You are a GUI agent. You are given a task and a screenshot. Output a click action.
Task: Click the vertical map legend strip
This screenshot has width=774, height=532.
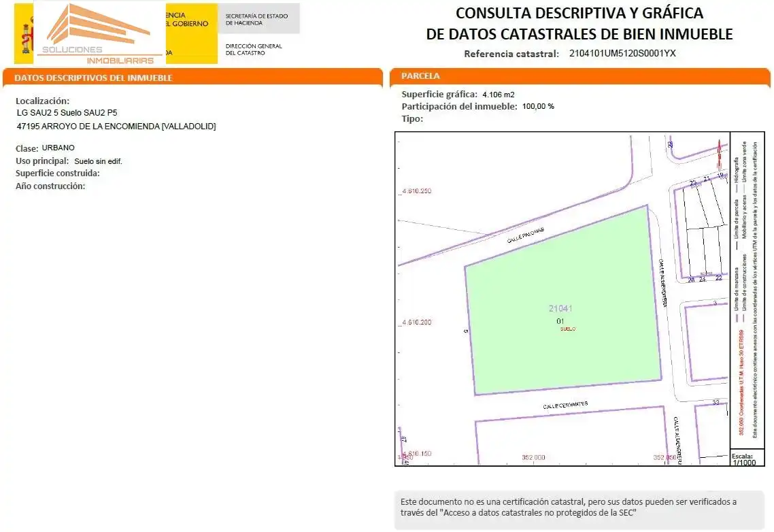(x=747, y=290)
